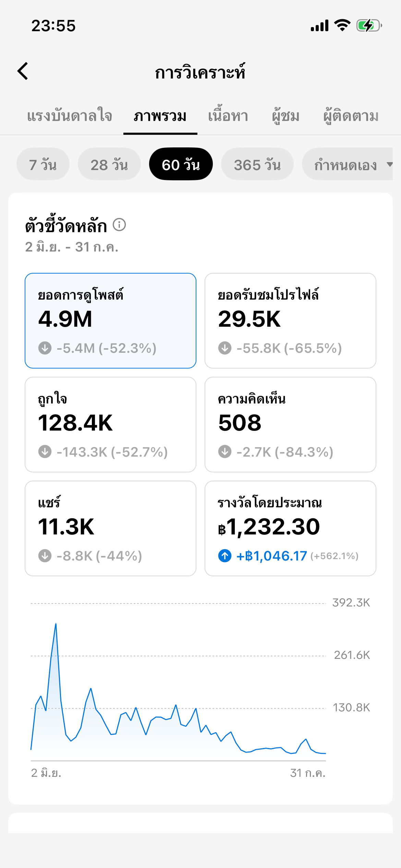
Task: Select the 365 วัน time range
Action: pyautogui.click(x=257, y=164)
